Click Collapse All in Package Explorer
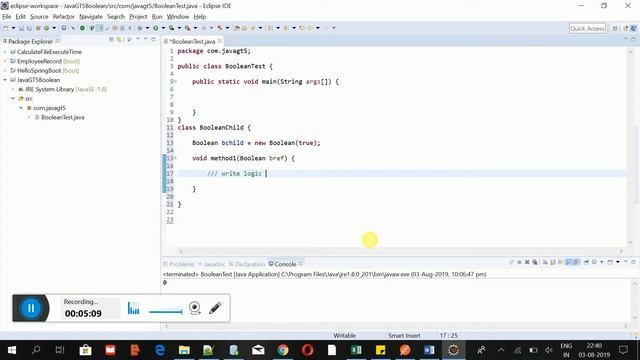Screen dimensions: 640x360 111,40
